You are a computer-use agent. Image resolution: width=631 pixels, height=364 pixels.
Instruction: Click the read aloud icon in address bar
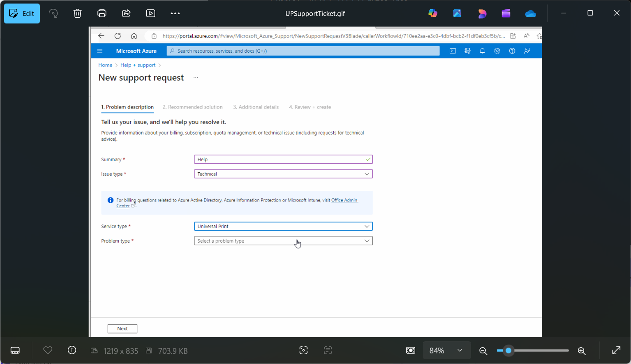[x=526, y=36]
